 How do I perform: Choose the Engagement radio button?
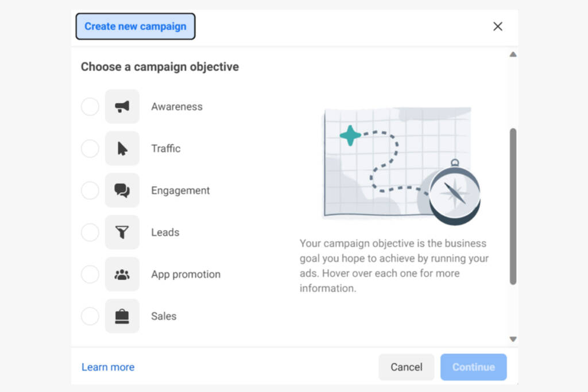90,191
